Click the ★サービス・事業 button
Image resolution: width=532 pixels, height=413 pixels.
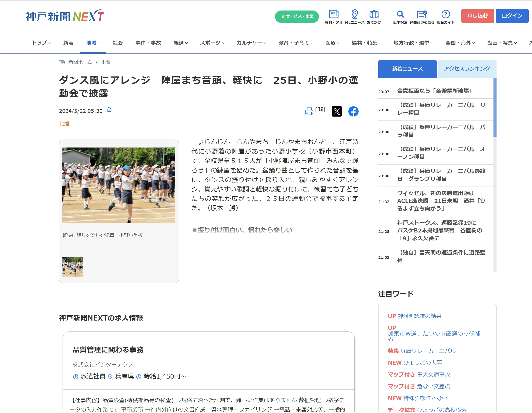click(x=297, y=16)
